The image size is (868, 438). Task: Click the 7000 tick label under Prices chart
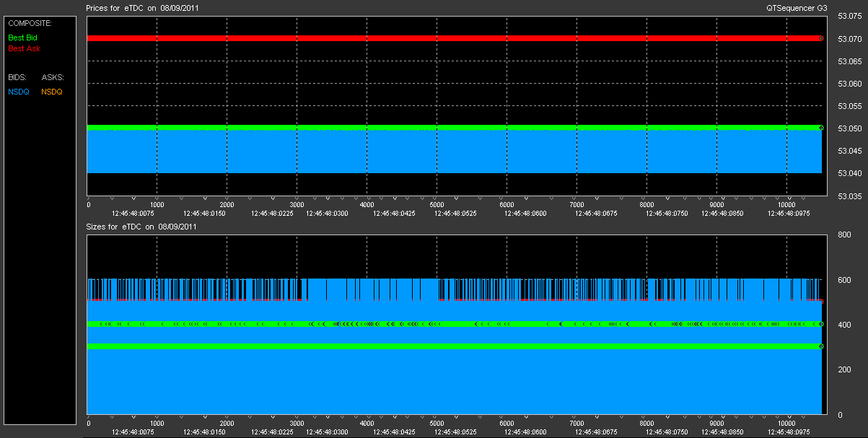(577, 205)
